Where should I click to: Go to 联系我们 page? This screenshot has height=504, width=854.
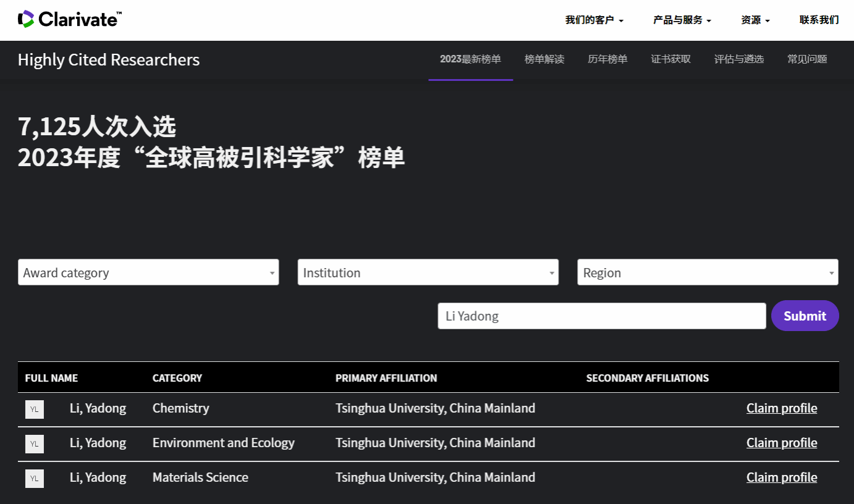(x=819, y=20)
